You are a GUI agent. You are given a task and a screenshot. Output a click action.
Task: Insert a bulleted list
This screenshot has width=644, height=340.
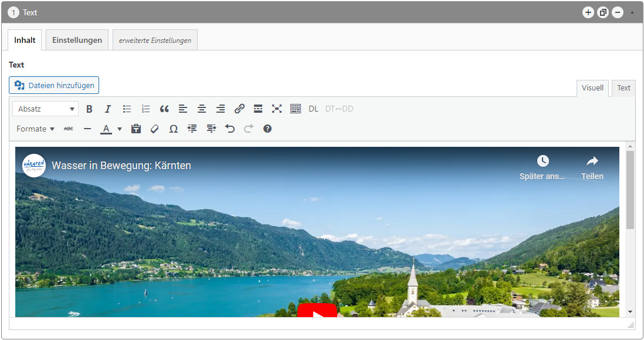click(127, 109)
